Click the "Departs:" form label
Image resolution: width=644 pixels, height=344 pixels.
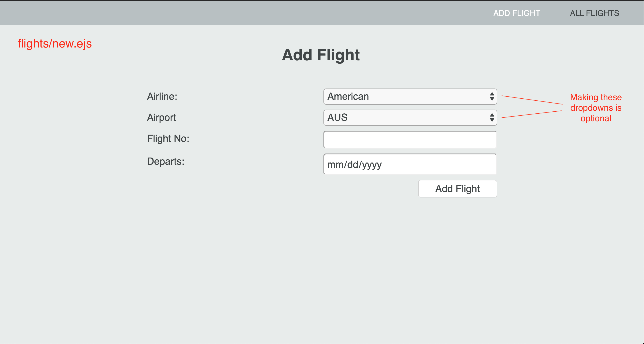tap(165, 162)
